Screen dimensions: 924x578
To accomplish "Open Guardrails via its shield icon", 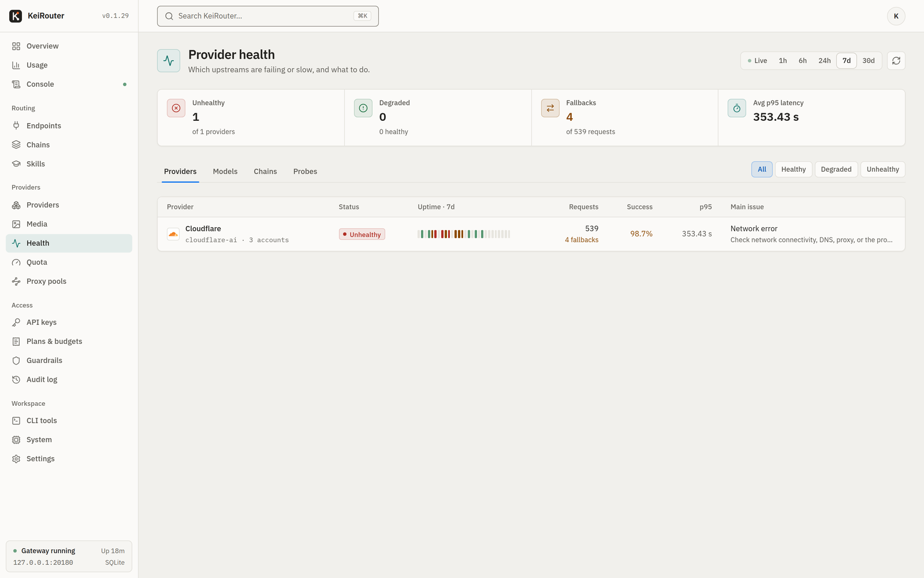I will (16, 361).
